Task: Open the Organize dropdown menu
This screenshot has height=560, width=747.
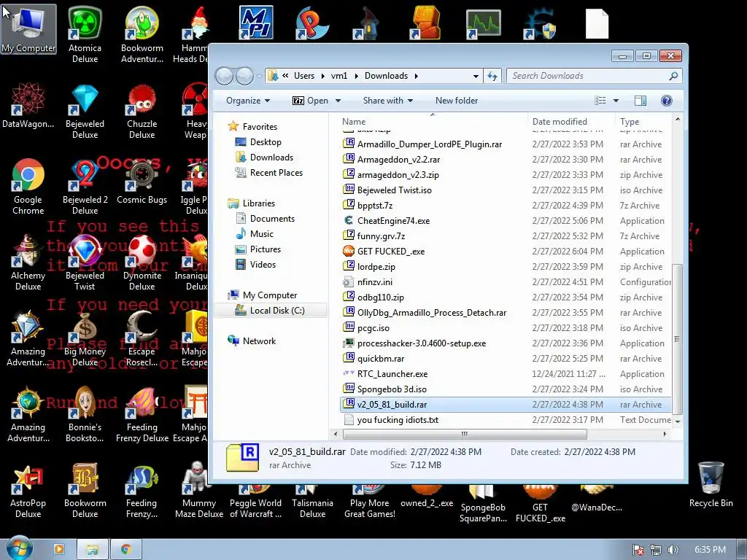Action: (x=248, y=101)
